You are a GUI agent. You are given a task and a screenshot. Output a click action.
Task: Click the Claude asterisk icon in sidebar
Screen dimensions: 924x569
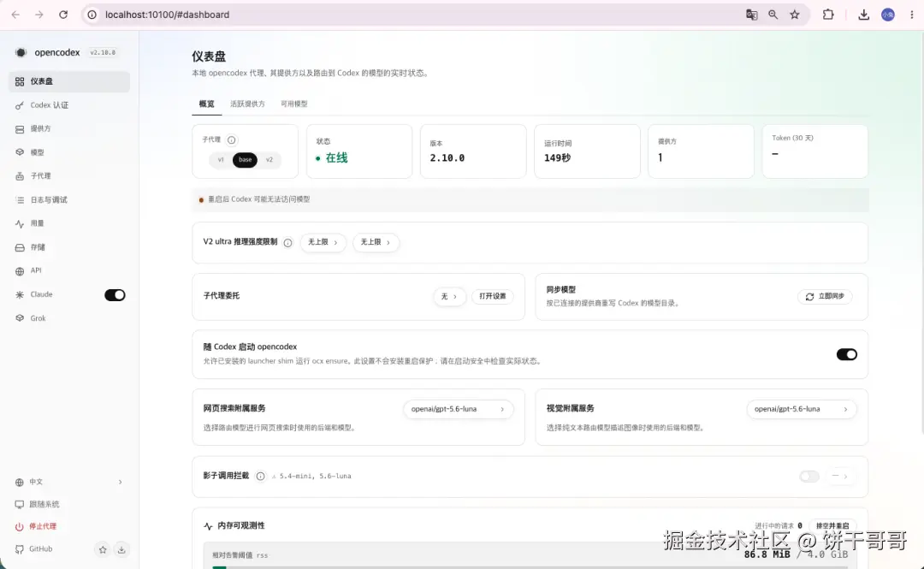pos(20,295)
